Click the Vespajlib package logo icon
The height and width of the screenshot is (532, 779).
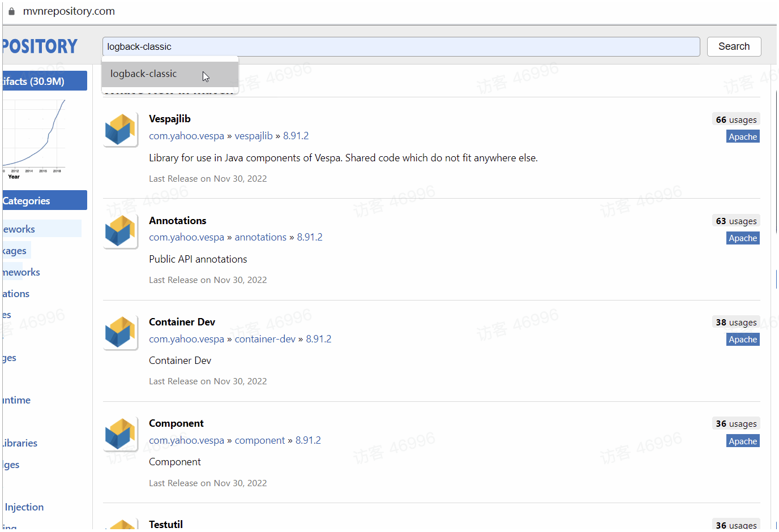(120, 130)
